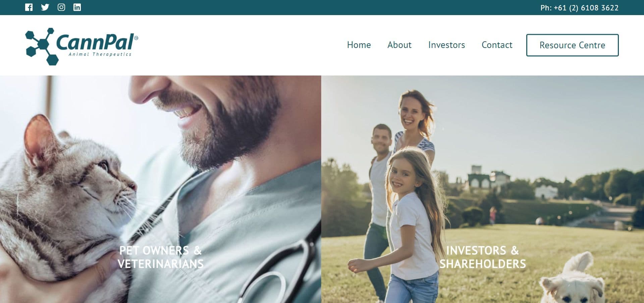Open the Twitter social icon
This screenshot has width=644, height=303.
pyautogui.click(x=45, y=7)
